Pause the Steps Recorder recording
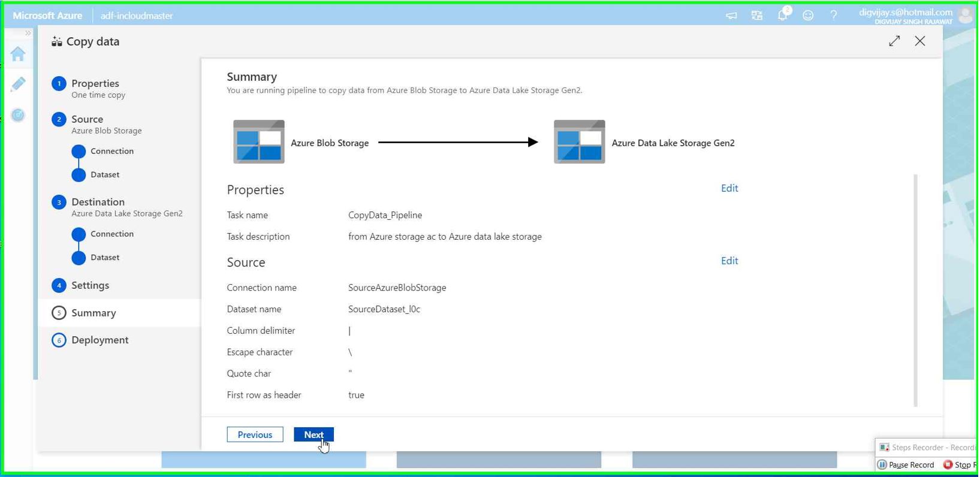This screenshot has height=477, width=980. coord(906,465)
